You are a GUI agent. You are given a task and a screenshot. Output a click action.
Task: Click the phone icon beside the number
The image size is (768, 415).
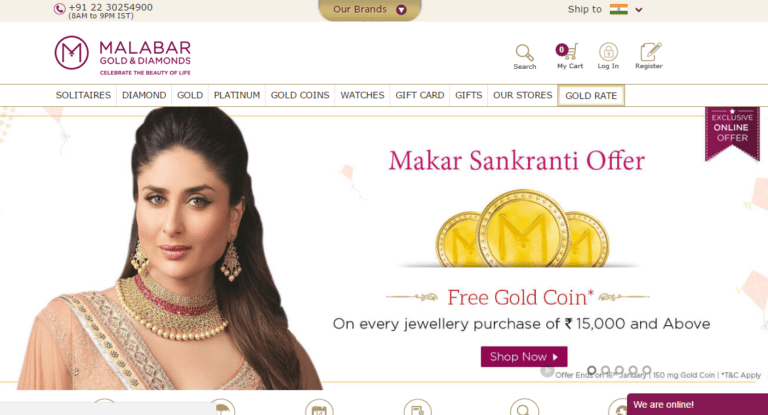pyautogui.click(x=59, y=9)
